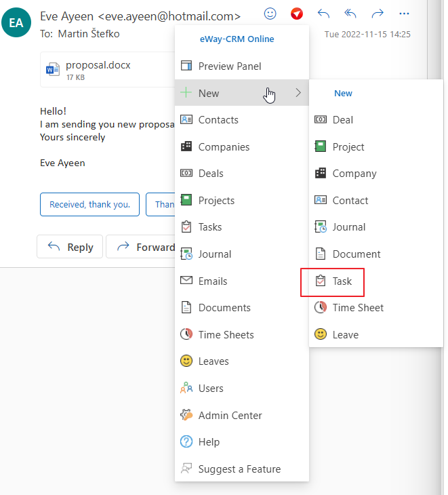This screenshot has height=495, width=448.
Task: Open Deals in eWay-CRM menu
Action: (x=242, y=174)
